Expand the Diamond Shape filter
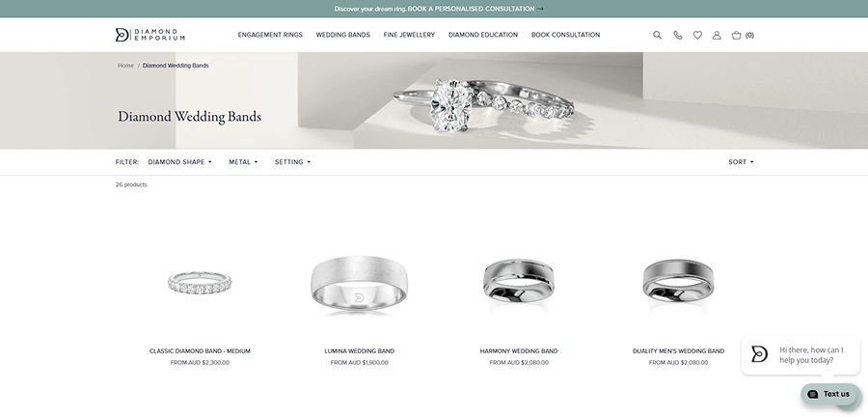 [179, 162]
